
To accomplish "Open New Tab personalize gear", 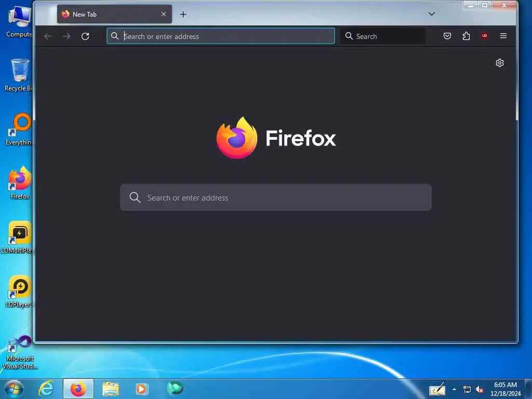I will coord(499,63).
